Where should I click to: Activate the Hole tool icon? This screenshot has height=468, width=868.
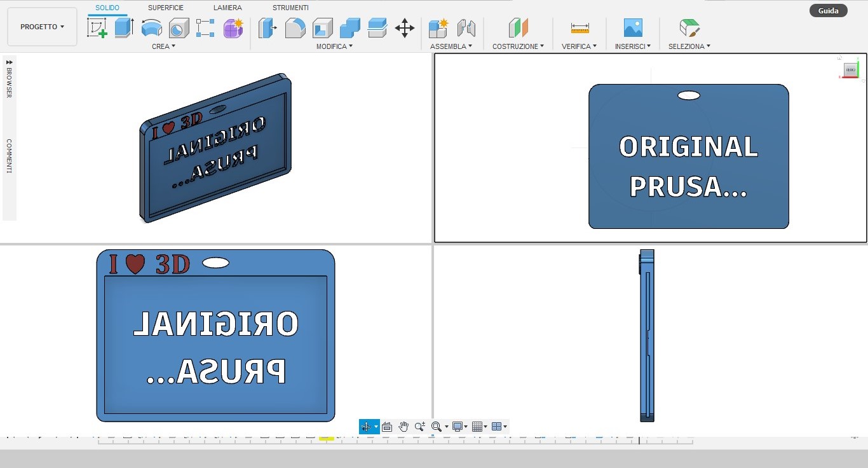pos(179,28)
